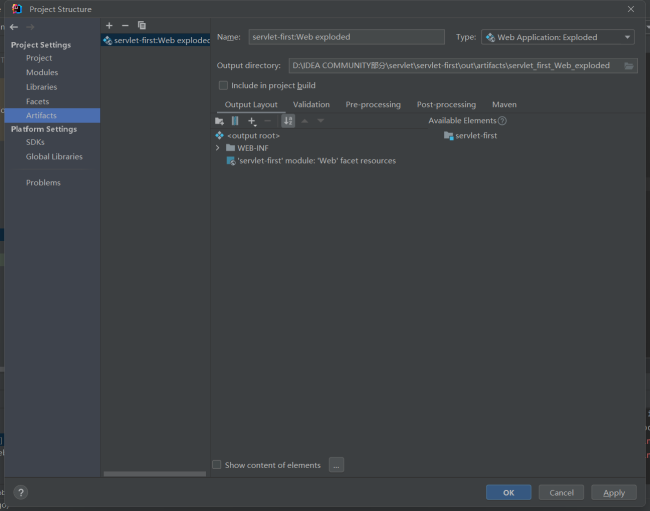This screenshot has height=511, width=650.
Task: Click the artifact list horizontal scrollbar
Action: pyautogui.click(x=155, y=474)
